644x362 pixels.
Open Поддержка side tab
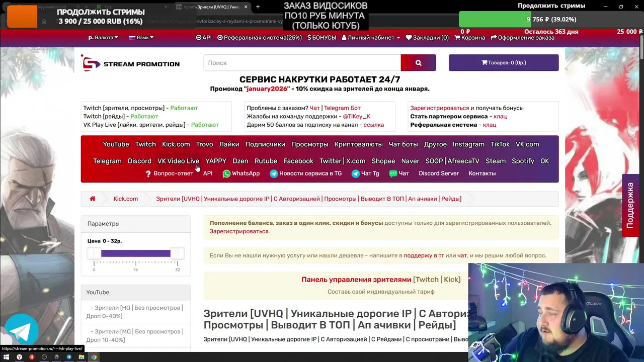630,205
